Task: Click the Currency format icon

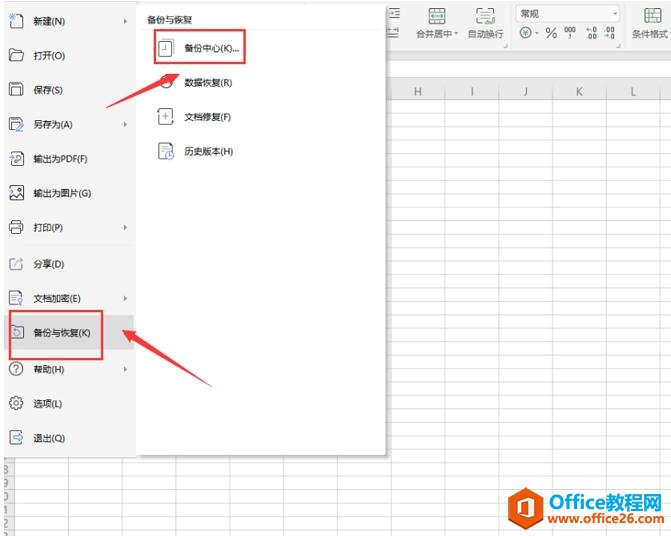Action: click(x=526, y=33)
